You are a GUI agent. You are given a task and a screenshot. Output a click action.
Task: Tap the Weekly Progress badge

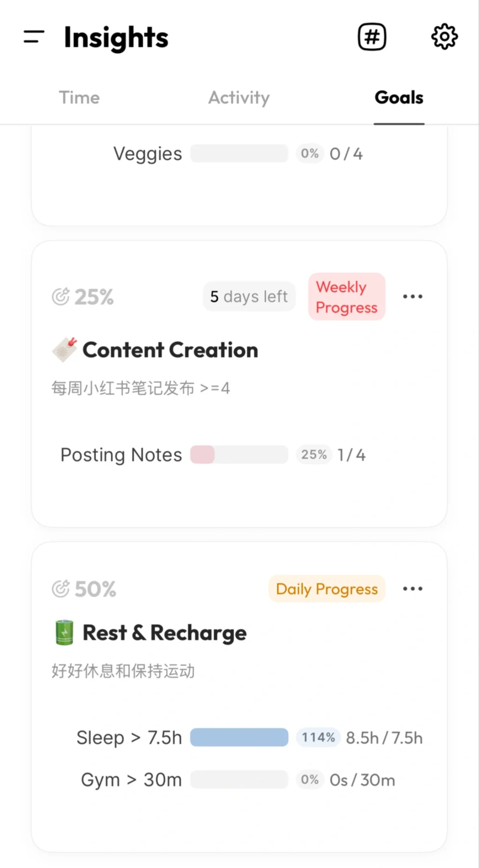346,297
